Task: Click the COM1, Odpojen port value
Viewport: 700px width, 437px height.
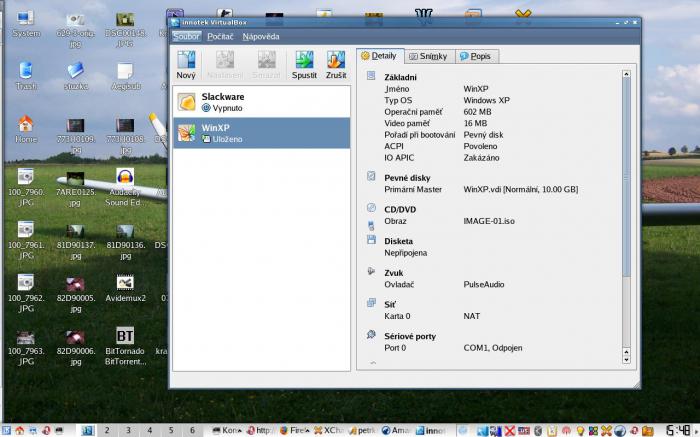Action: pos(492,348)
